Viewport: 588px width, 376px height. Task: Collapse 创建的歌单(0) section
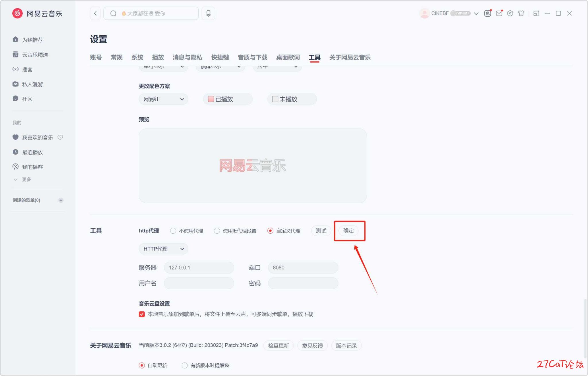point(26,200)
